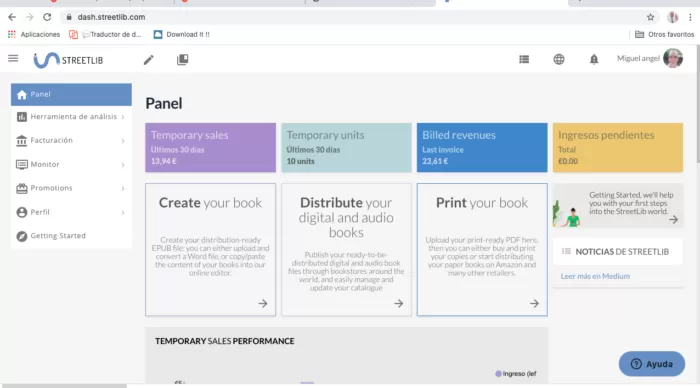
Task: Click the Panel home icon
Action: click(x=21, y=95)
